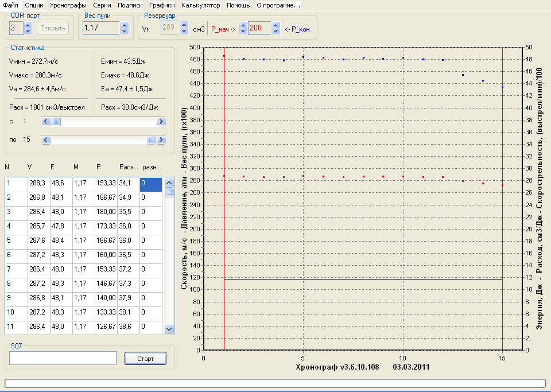
Task: Decrease the Вес пули value with down arrow
Action: 125,31
